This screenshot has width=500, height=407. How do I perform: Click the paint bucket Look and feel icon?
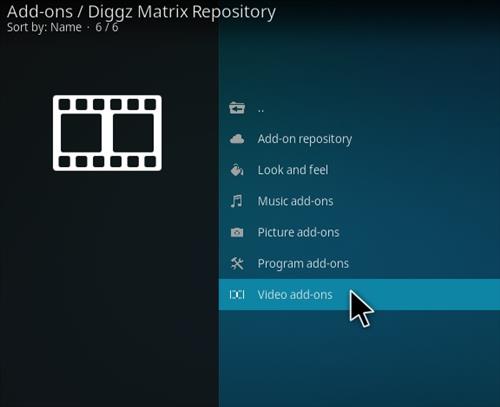point(237,170)
